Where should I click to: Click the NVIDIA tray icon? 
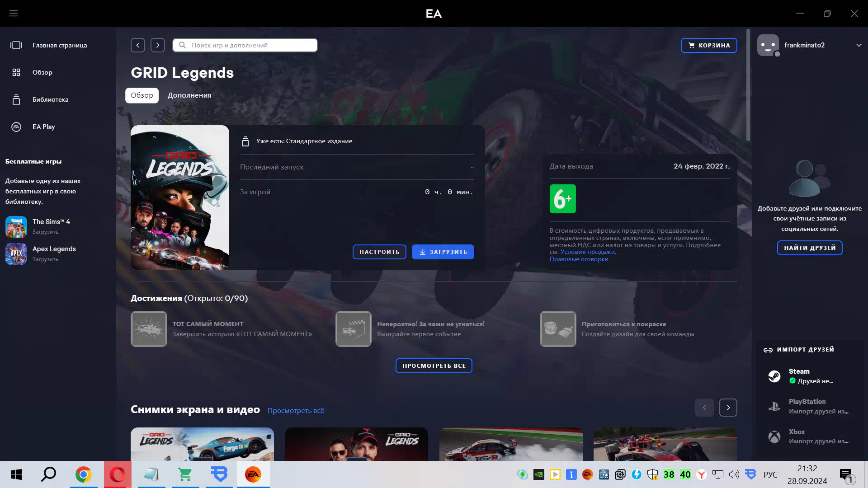539,474
